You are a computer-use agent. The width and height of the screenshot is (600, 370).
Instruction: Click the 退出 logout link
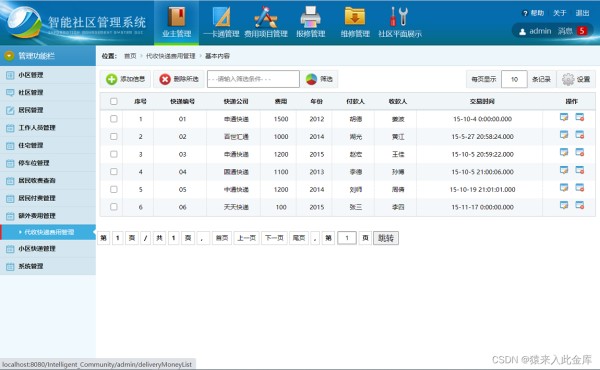click(x=582, y=13)
